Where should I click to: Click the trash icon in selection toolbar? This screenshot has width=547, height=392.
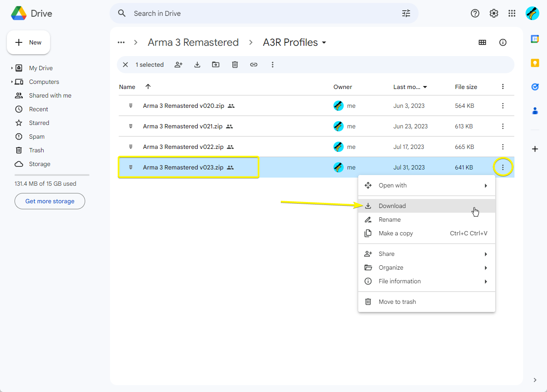pos(235,65)
